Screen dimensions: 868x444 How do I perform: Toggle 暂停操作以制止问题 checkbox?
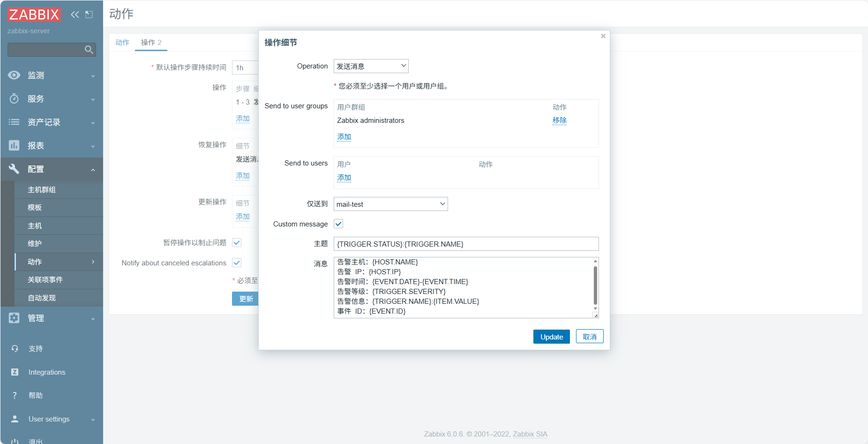(237, 242)
